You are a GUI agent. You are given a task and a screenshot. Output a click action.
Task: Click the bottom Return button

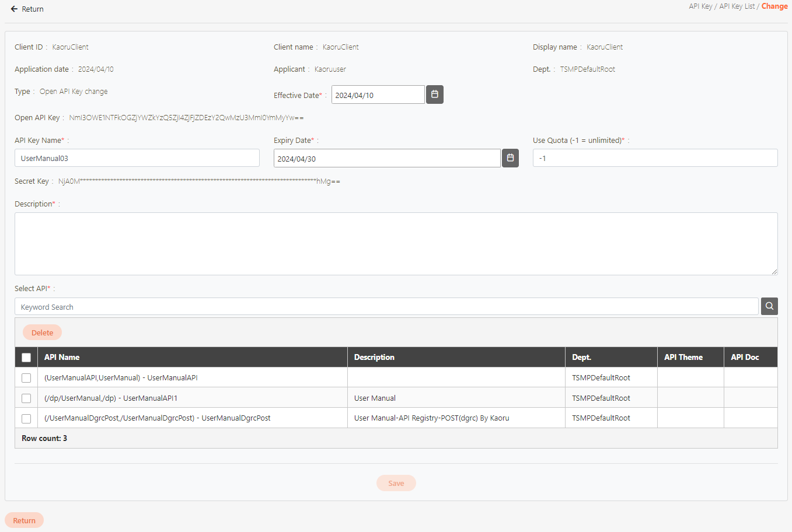point(24,520)
